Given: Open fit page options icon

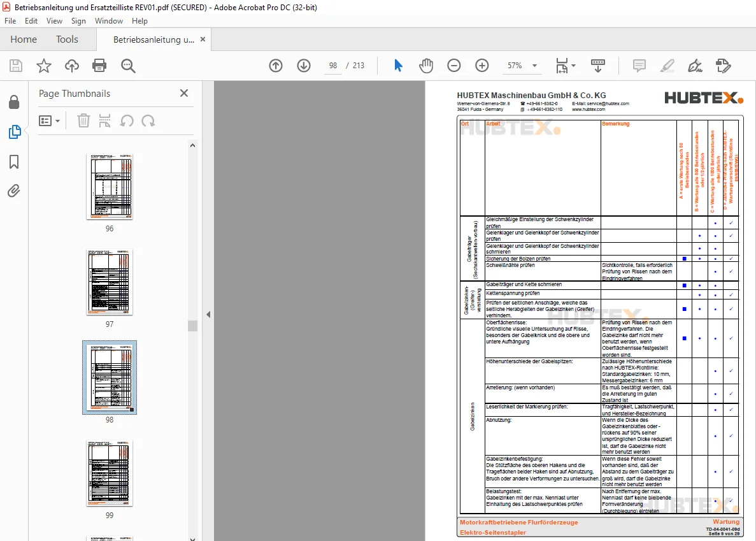Looking at the screenshot, I should (x=562, y=66).
